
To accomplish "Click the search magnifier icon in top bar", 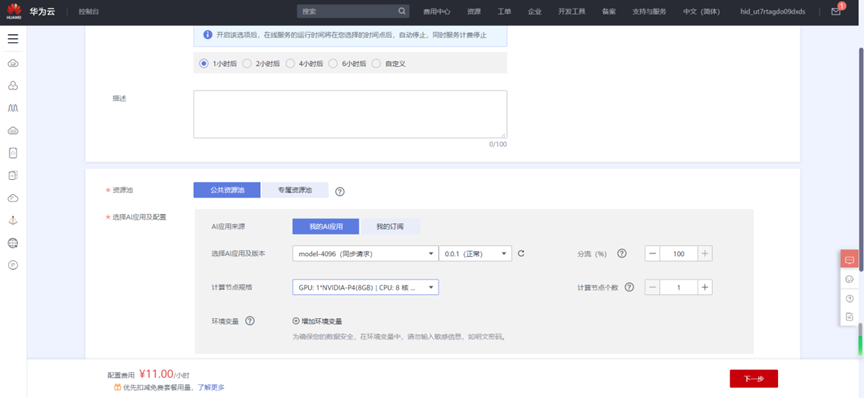I will tap(402, 11).
